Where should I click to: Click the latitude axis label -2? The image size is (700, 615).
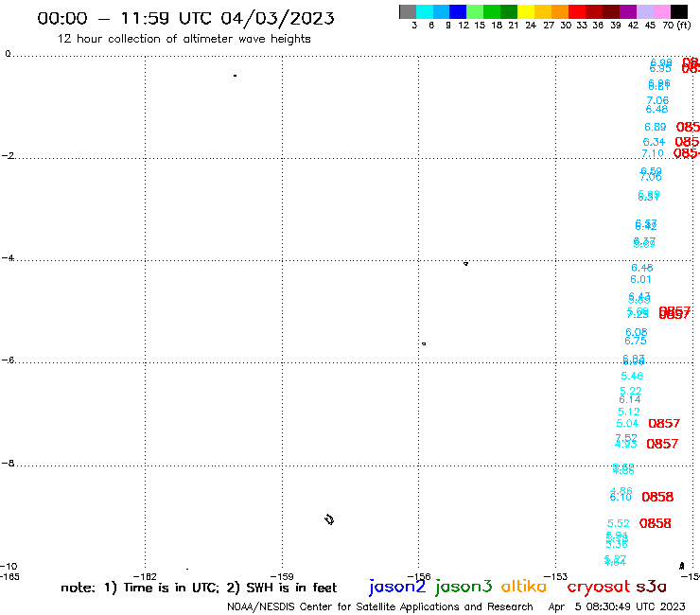(x=8, y=156)
